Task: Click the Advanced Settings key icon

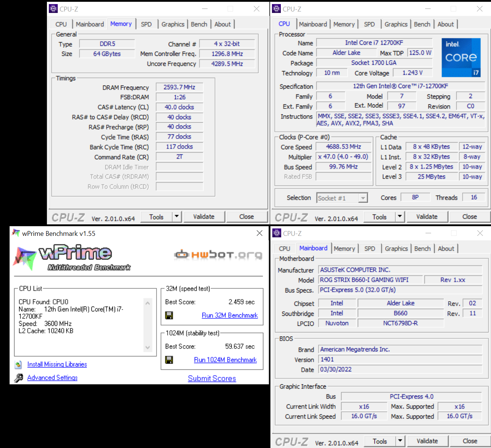Action: tap(19, 378)
